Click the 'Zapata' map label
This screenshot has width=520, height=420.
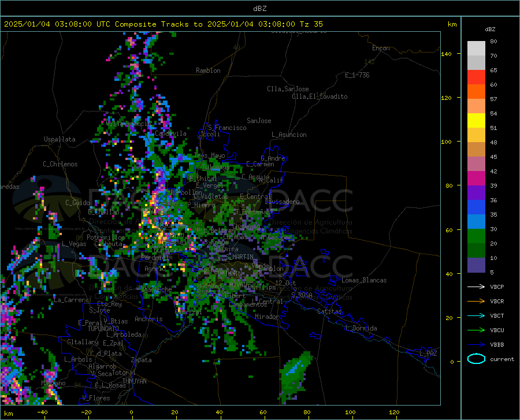coord(142,360)
